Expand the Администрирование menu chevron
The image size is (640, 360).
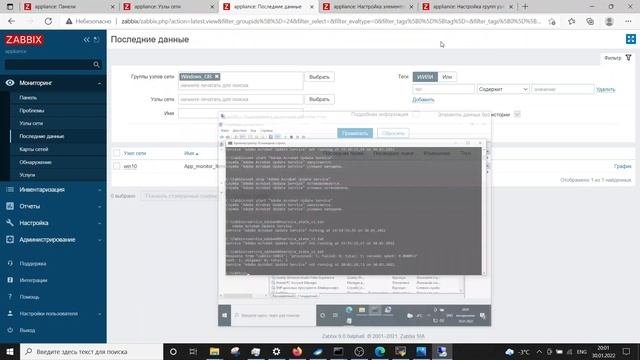100,240
